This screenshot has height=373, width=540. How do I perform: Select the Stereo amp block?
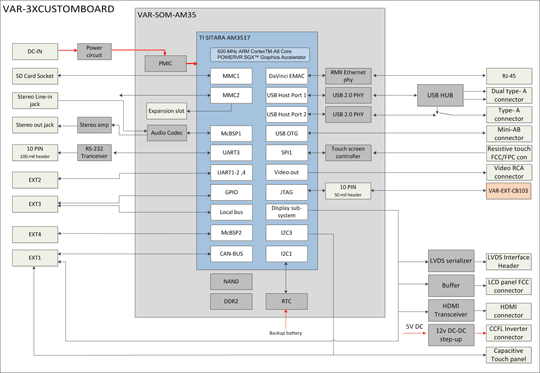coord(94,125)
